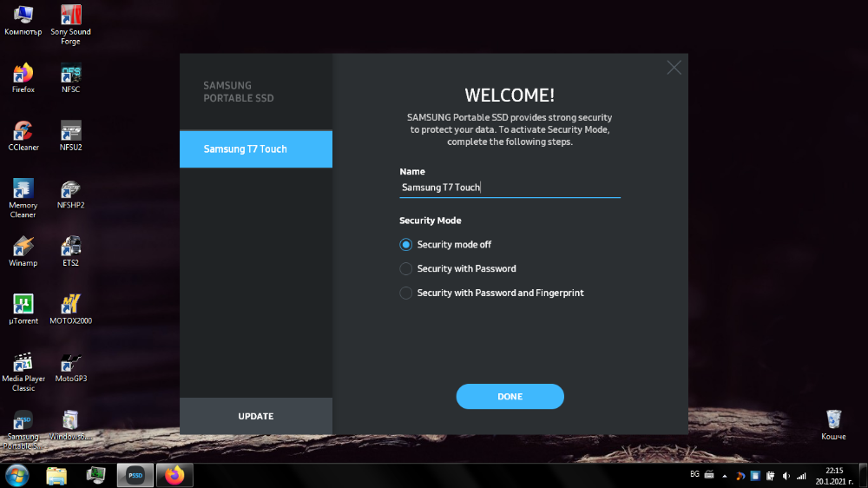Select the µTorrent desktop shortcut
This screenshot has height=488, width=868.
pyautogui.click(x=23, y=309)
